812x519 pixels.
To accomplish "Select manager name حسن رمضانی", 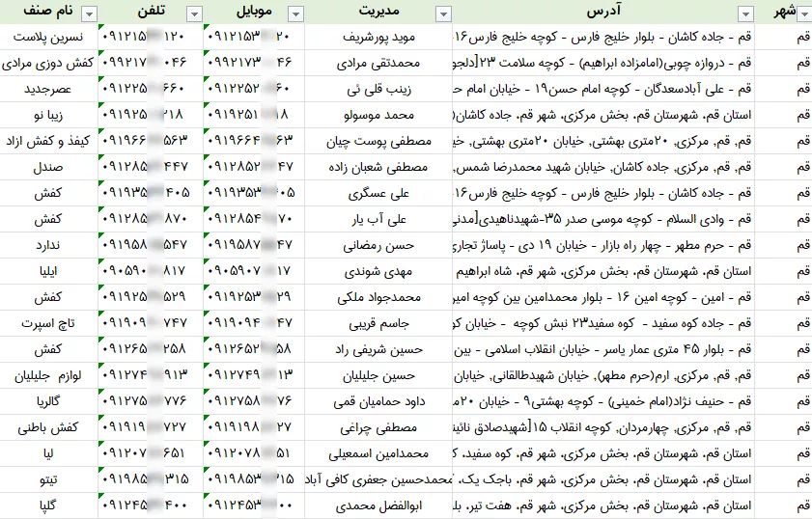I will 378,245.
